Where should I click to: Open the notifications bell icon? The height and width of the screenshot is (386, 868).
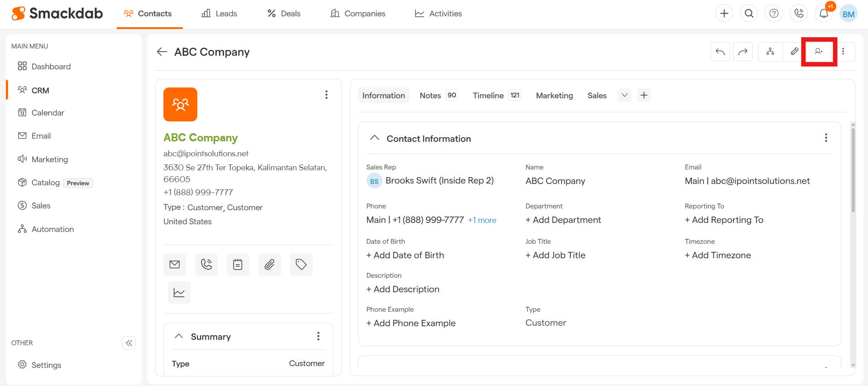pos(824,14)
